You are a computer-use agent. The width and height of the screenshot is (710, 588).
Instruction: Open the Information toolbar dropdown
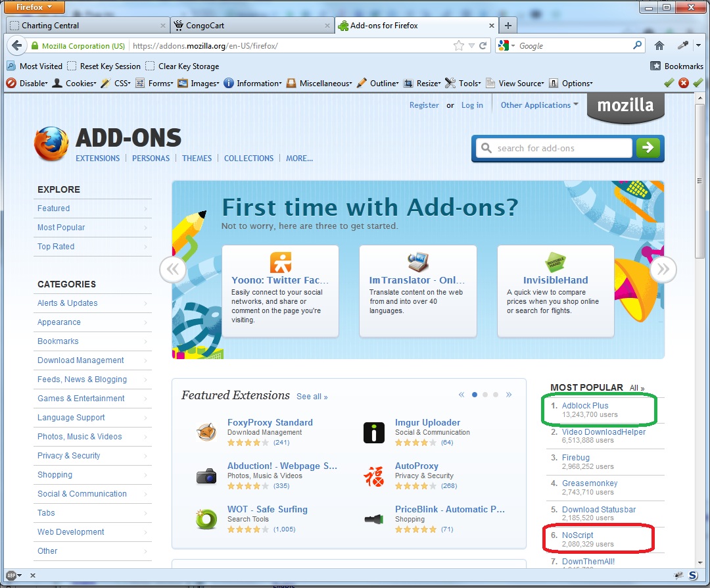click(252, 84)
